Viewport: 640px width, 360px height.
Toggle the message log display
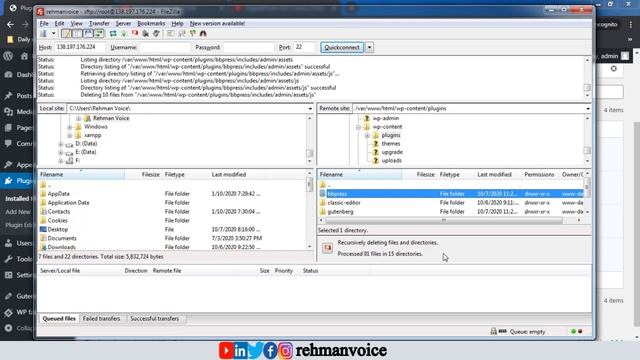[67, 33]
